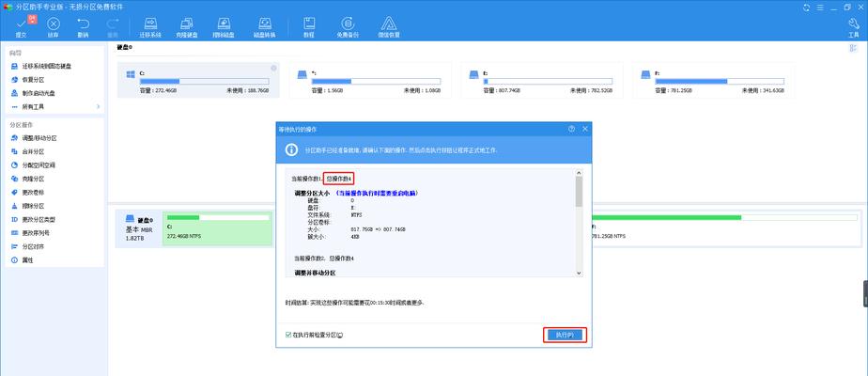Close the pending operations dialog
The width and height of the screenshot is (868, 376).
click(584, 129)
